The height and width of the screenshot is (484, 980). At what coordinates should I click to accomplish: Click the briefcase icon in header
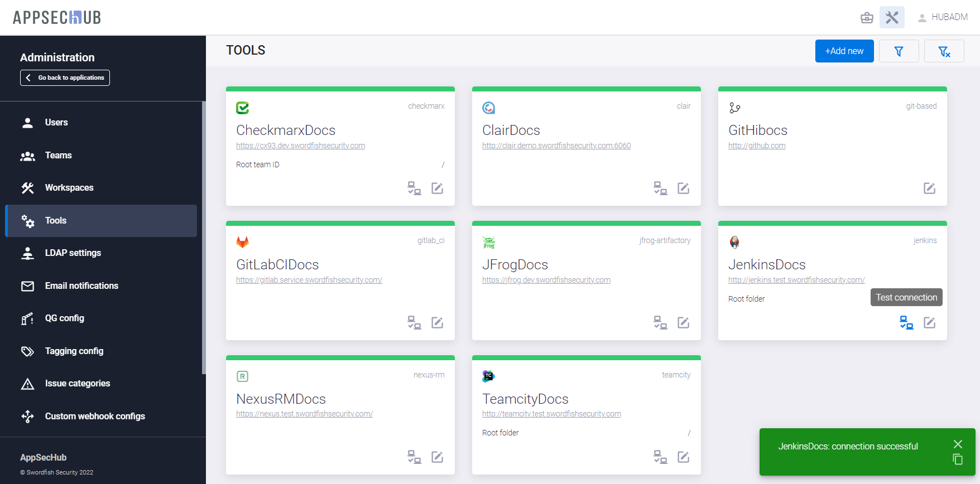pyautogui.click(x=867, y=17)
